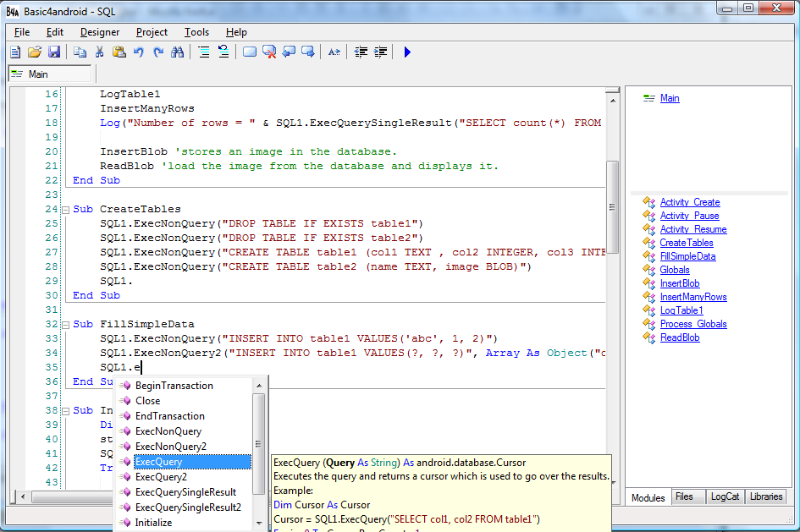Open the Main module link in side panel
This screenshot has height=532, width=800.
point(670,98)
